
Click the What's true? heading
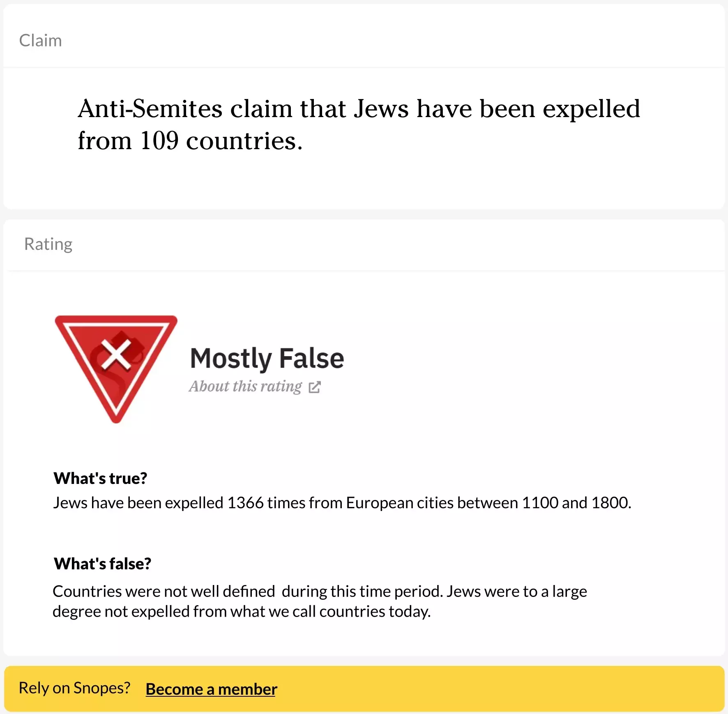click(100, 478)
